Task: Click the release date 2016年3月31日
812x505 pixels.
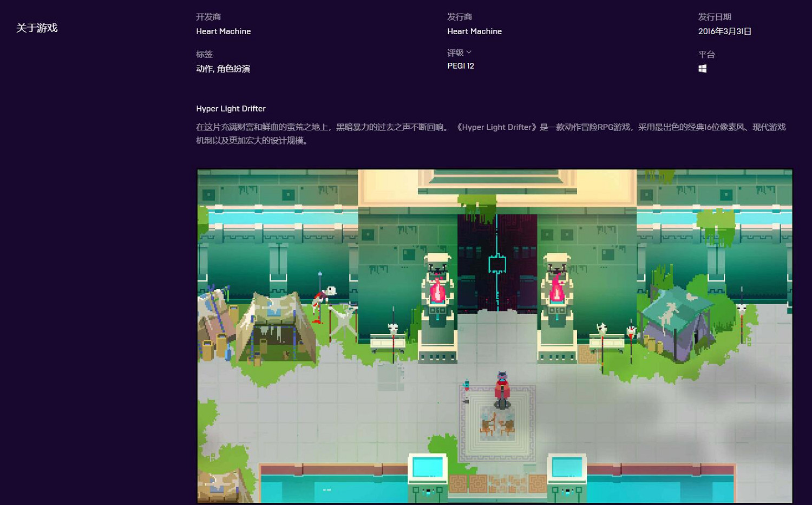Action: coord(724,31)
